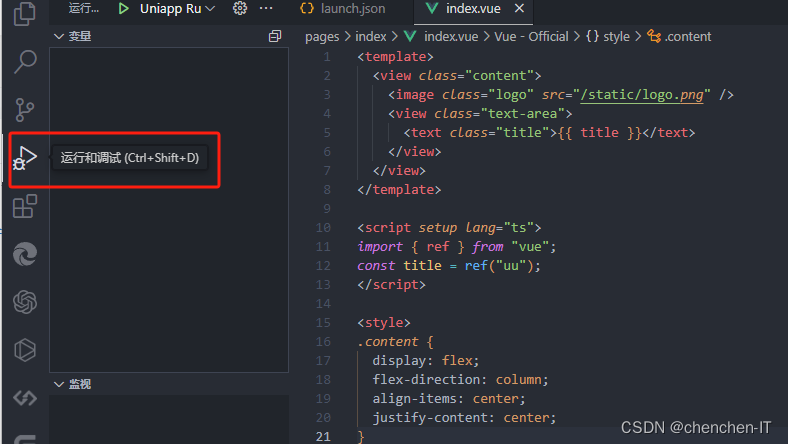
Task: Close the index.vue tab
Action: coord(519,9)
